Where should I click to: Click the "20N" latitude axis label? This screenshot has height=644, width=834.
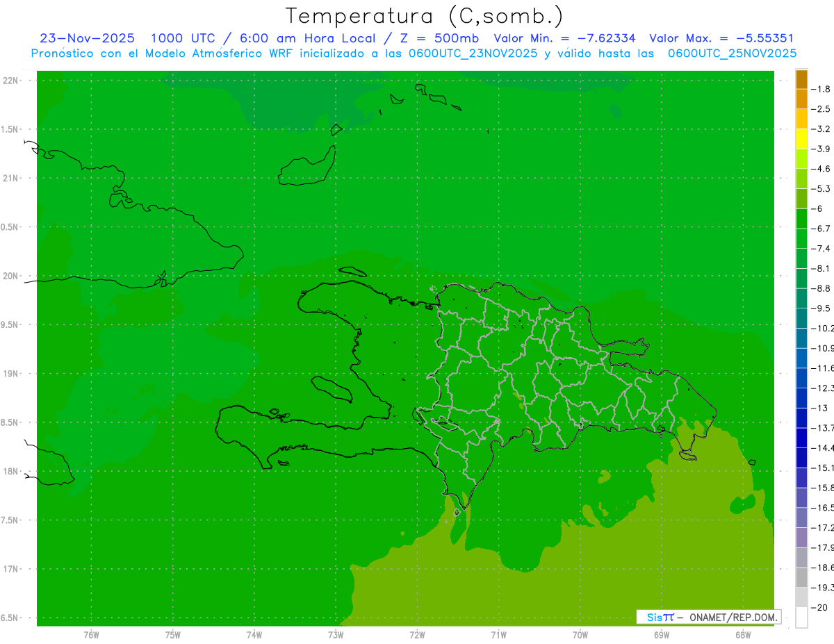pos(10,276)
